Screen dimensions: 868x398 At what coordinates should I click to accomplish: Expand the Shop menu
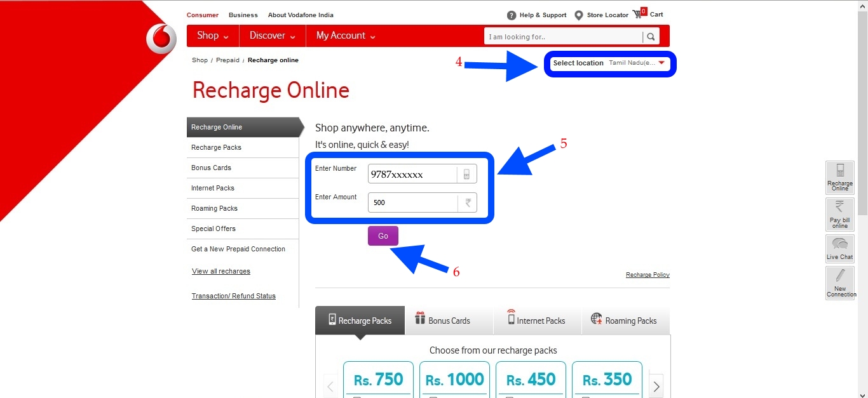(213, 36)
